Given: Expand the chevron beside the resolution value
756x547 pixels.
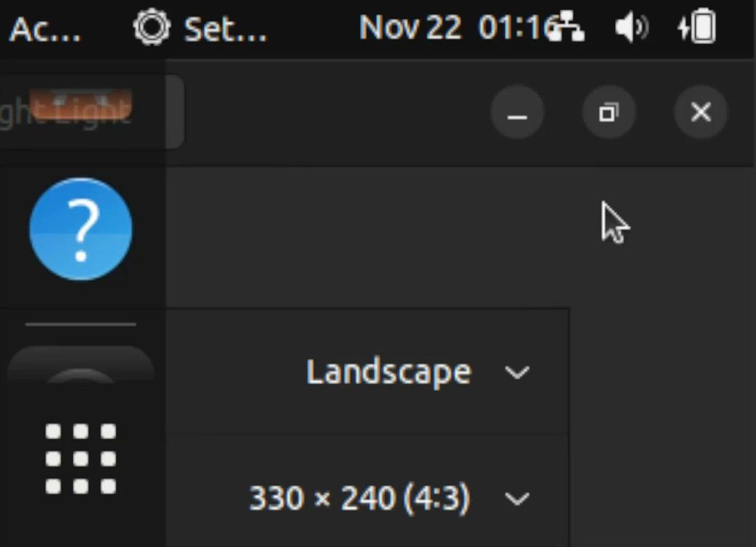Looking at the screenshot, I should [x=517, y=499].
